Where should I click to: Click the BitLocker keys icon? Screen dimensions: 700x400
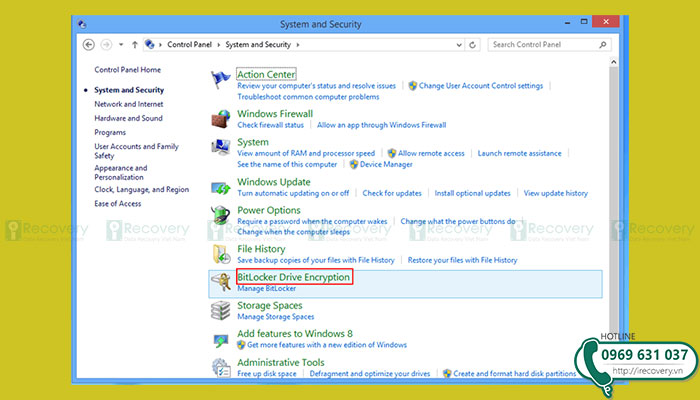coord(221,282)
